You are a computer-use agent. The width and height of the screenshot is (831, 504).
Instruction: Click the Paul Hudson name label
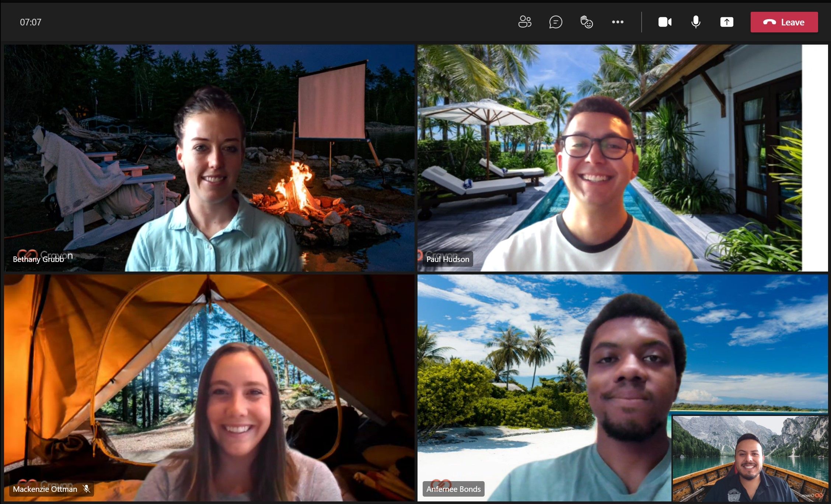click(x=448, y=259)
